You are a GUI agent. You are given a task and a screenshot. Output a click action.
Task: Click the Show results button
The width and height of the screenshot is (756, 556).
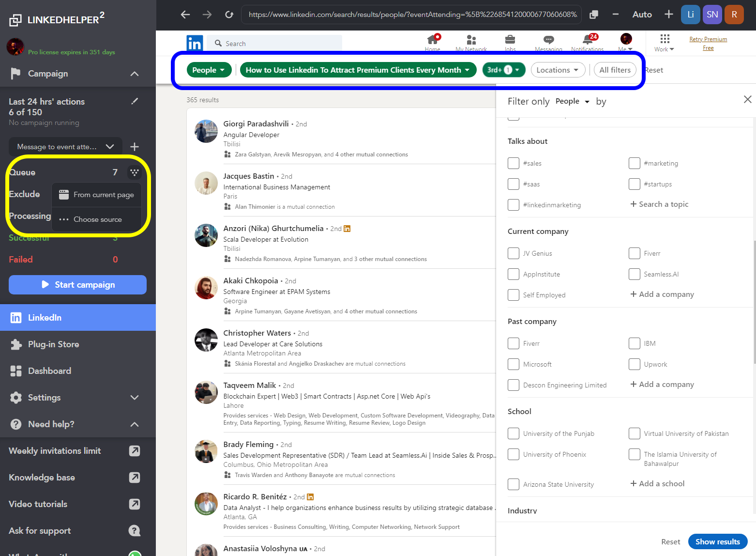coord(718,541)
